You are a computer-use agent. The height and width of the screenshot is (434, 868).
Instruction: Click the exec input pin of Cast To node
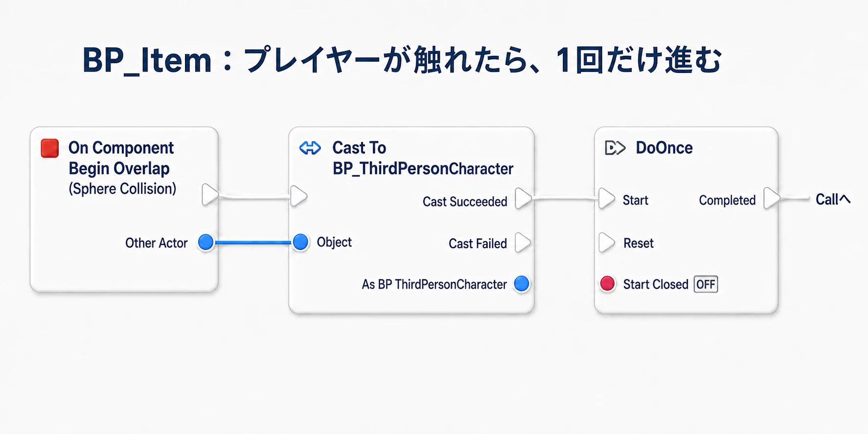coord(298,196)
